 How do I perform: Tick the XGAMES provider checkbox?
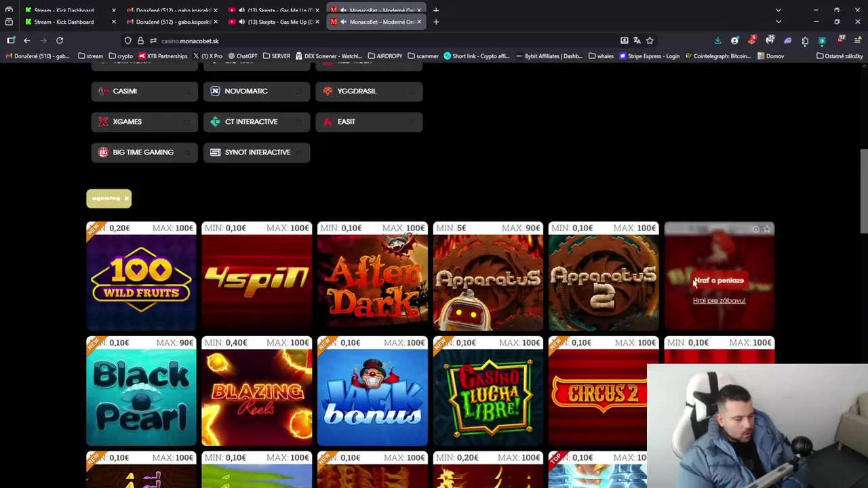tap(186, 122)
